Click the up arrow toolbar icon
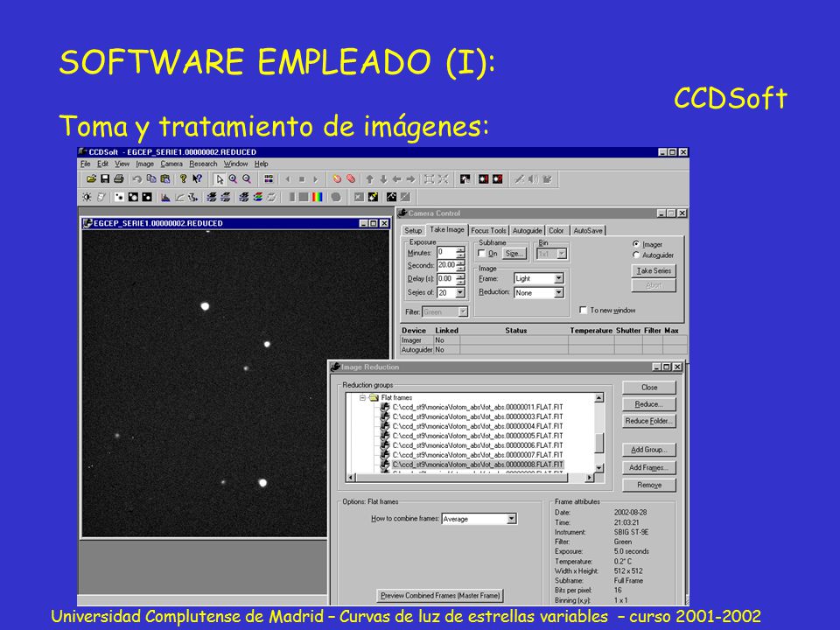This screenshot has height=630, width=840. (x=369, y=178)
